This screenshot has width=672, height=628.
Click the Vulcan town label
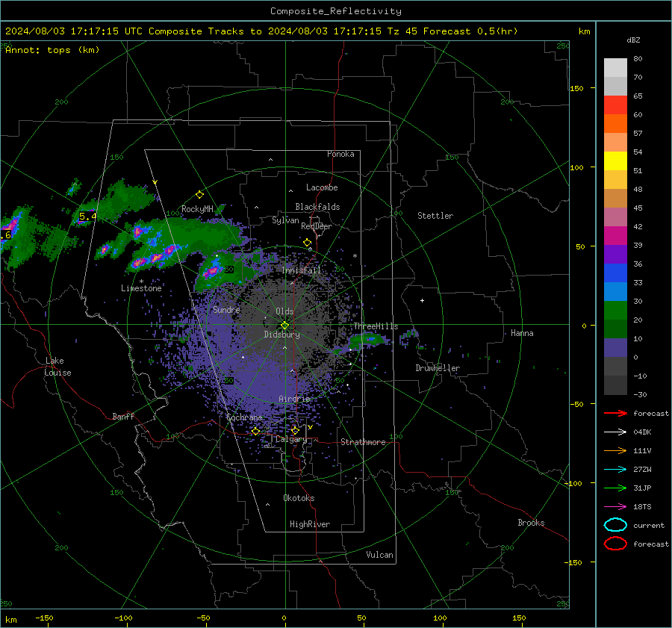click(x=379, y=555)
